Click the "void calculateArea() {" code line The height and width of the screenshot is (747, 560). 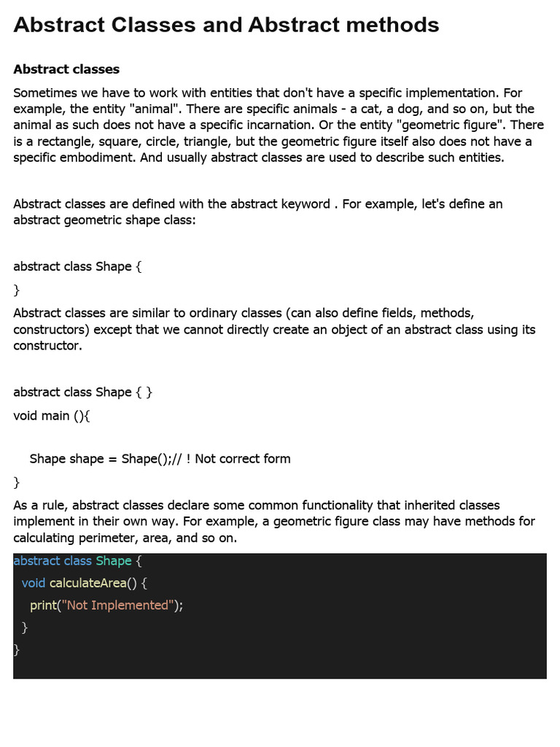pos(85,583)
